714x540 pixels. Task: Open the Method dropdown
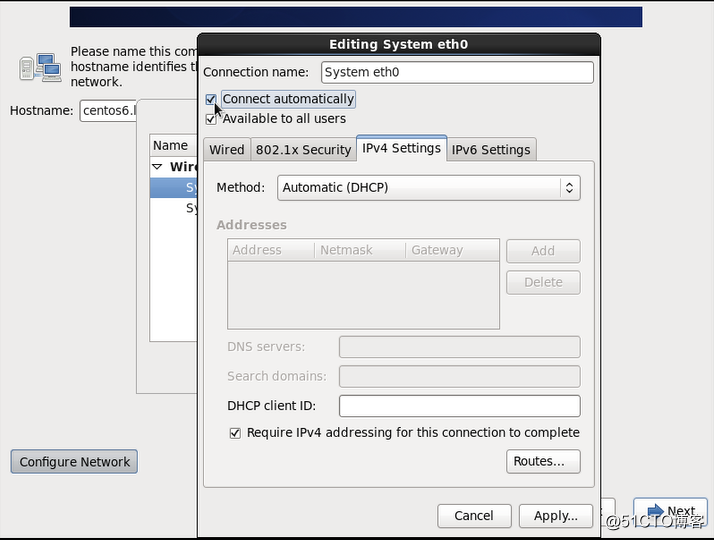point(428,188)
